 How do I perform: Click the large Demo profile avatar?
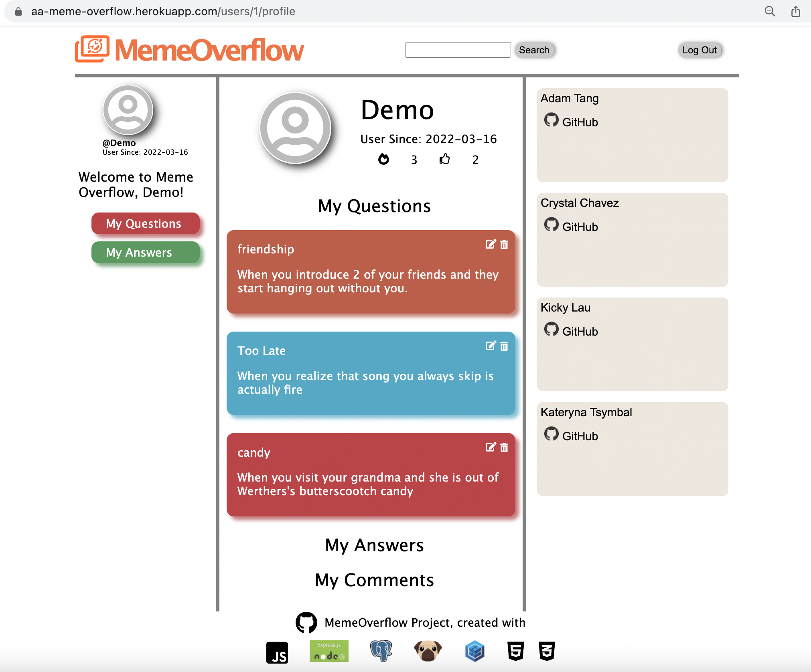[x=295, y=128]
